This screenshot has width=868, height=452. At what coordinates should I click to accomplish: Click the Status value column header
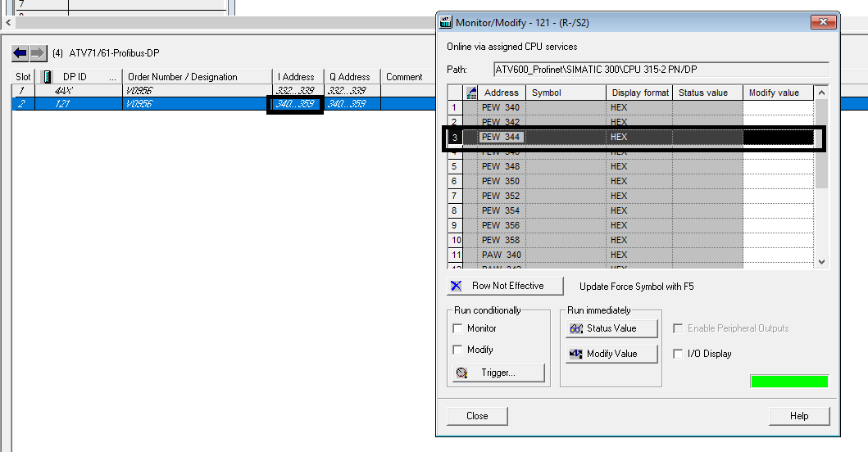pos(707,93)
